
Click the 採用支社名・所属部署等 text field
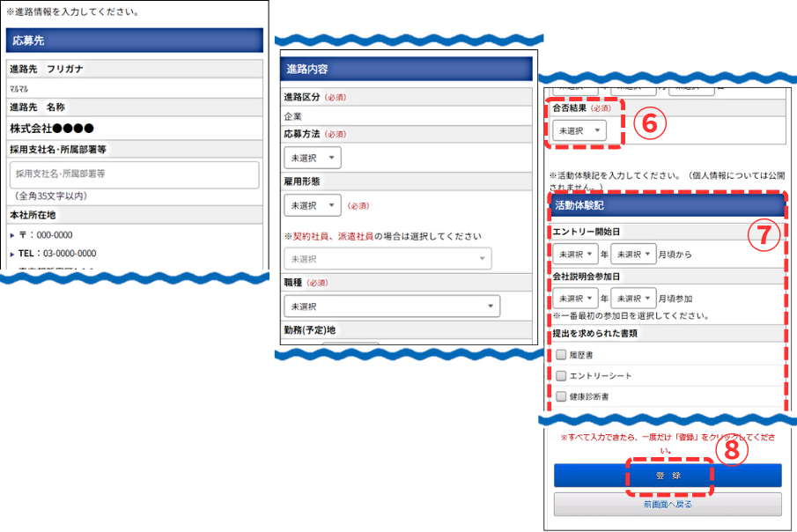click(134, 174)
